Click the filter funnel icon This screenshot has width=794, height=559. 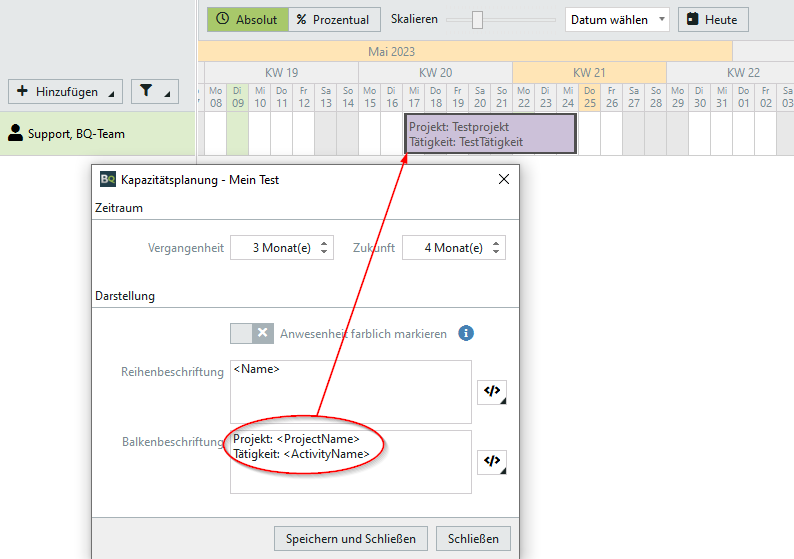147,91
